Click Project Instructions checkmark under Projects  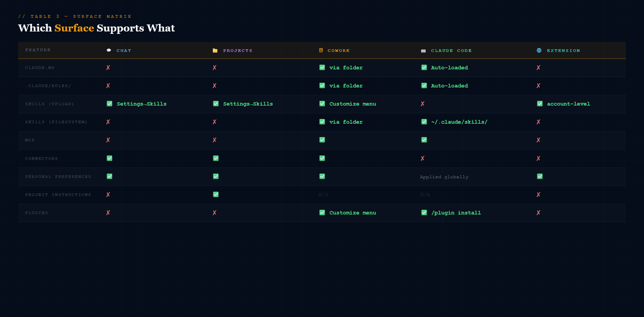(216, 194)
